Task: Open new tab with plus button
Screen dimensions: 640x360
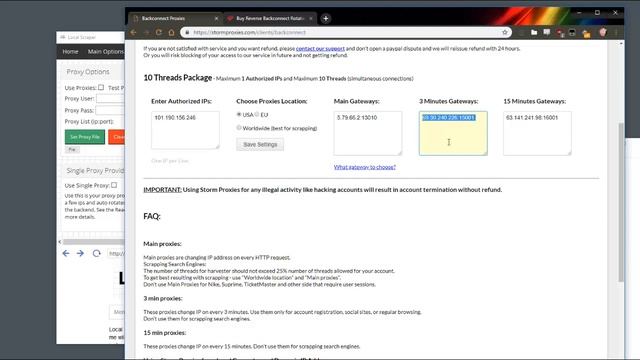Action: 325,18
